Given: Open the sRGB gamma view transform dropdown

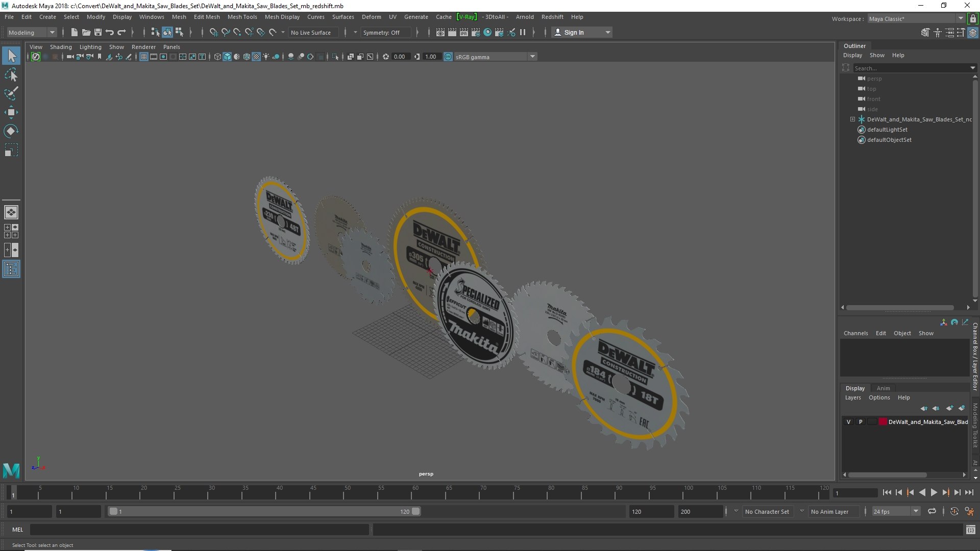Looking at the screenshot, I should click(495, 57).
